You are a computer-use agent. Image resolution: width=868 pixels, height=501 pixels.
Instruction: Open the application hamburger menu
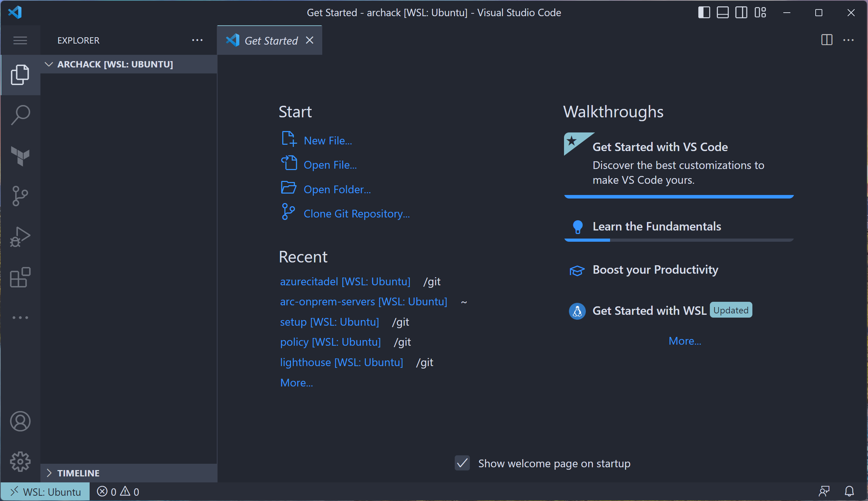click(x=20, y=40)
